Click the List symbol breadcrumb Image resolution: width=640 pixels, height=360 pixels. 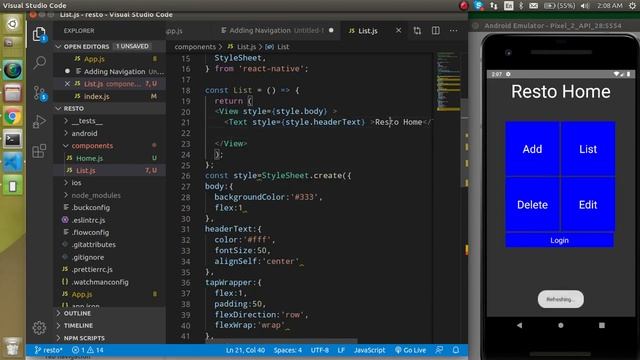[x=278, y=47]
